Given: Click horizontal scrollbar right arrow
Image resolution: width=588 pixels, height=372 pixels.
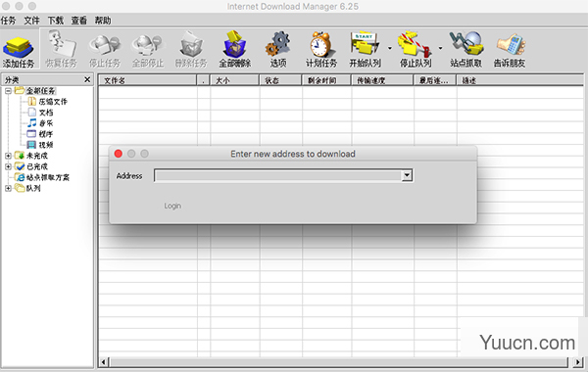Looking at the screenshot, I should (x=578, y=362).
